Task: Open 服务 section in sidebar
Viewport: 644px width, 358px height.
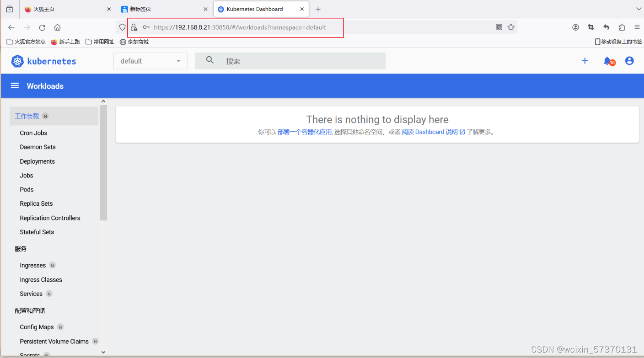Action: point(21,249)
